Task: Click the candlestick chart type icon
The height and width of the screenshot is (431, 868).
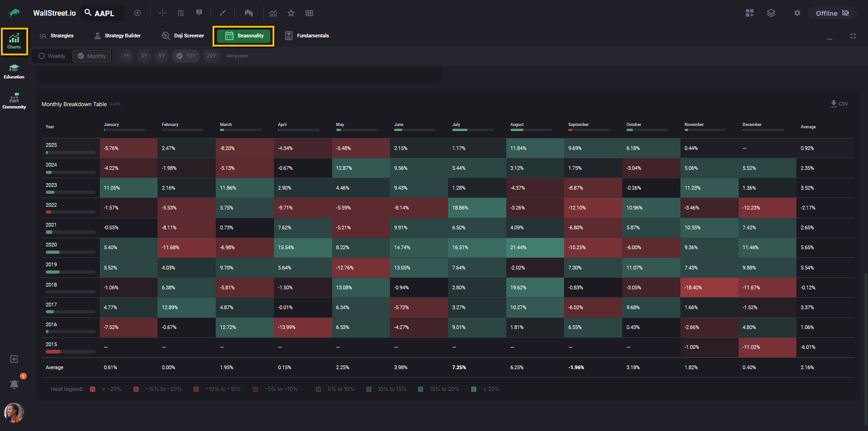Action: point(249,13)
